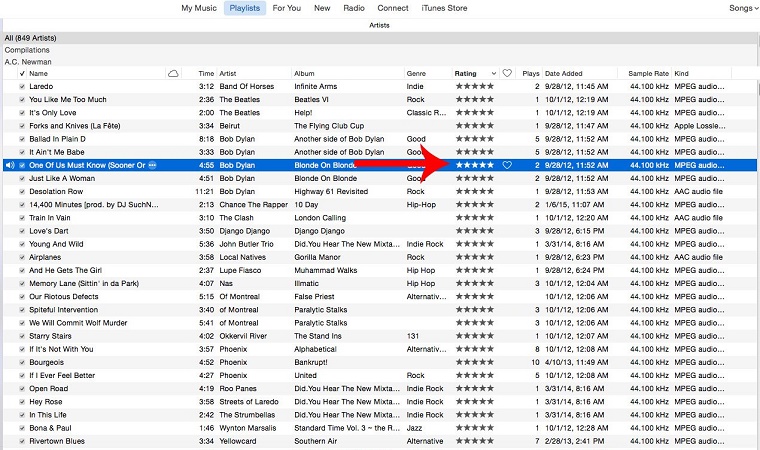The image size is (760, 450).
Task: Select the song Young And Wild
Action: pyautogui.click(x=56, y=244)
